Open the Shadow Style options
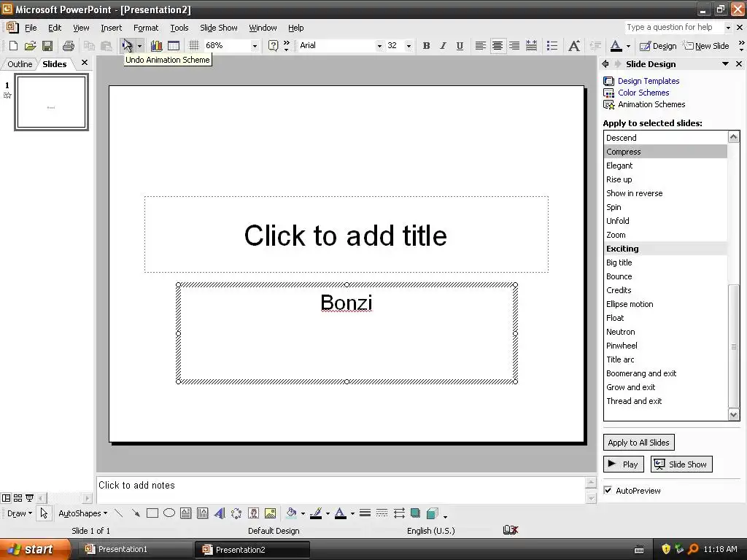This screenshot has width=747, height=560. click(x=415, y=513)
